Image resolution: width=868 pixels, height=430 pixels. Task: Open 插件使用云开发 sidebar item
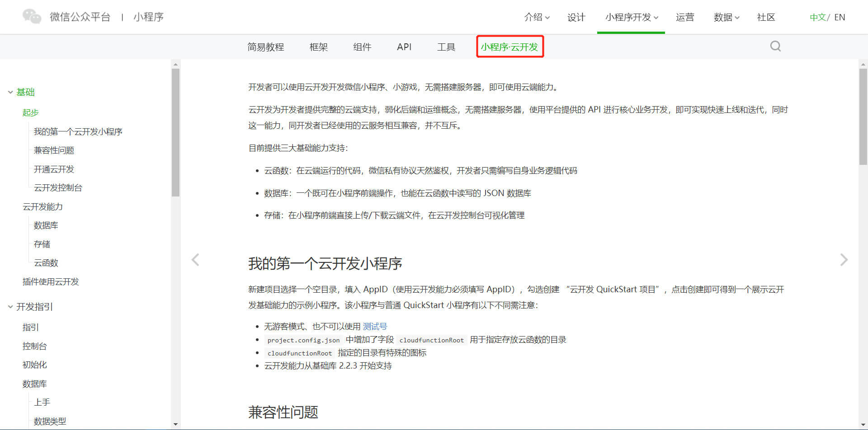[51, 281]
